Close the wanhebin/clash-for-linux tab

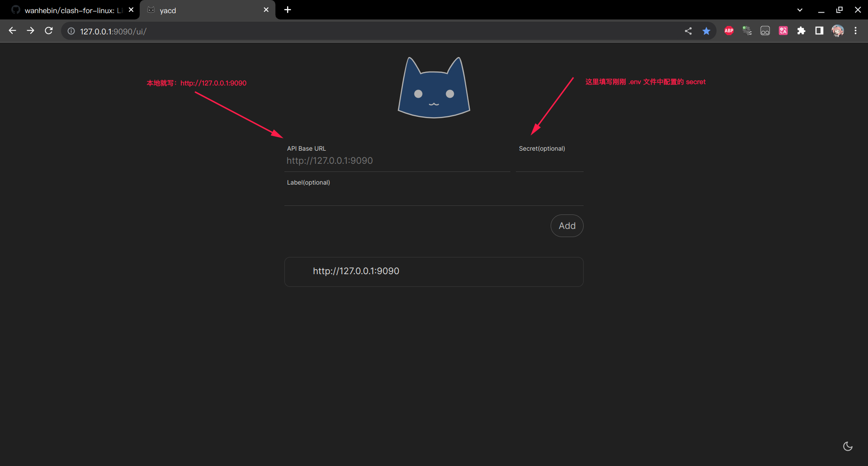(131, 10)
